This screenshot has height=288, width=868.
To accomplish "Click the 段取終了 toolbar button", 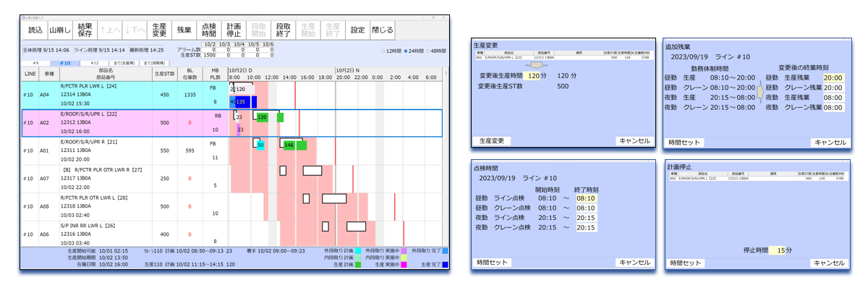I will pos(284,30).
